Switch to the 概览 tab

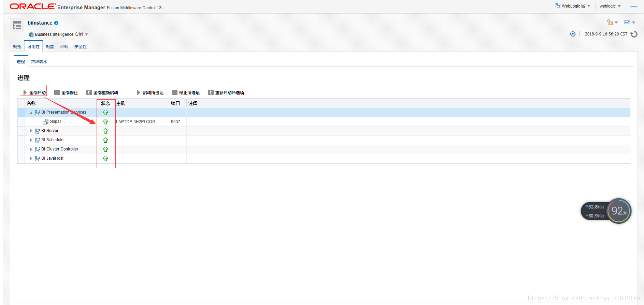click(x=17, y=47)
